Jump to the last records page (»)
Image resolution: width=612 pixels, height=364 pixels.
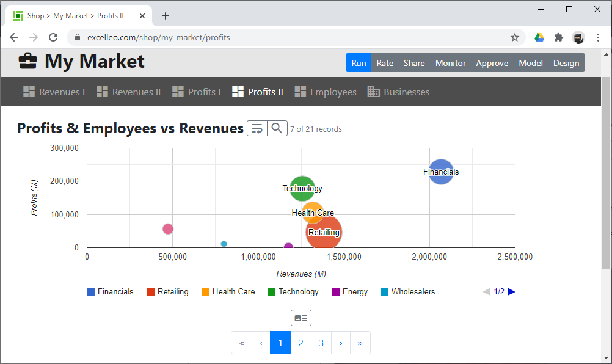pyautogui.click(x=360, y=343)
